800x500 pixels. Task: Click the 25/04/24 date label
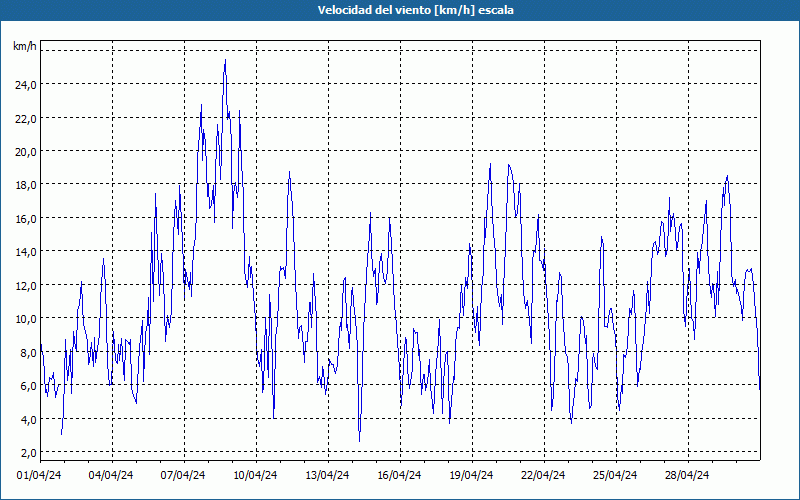(615, 475)
